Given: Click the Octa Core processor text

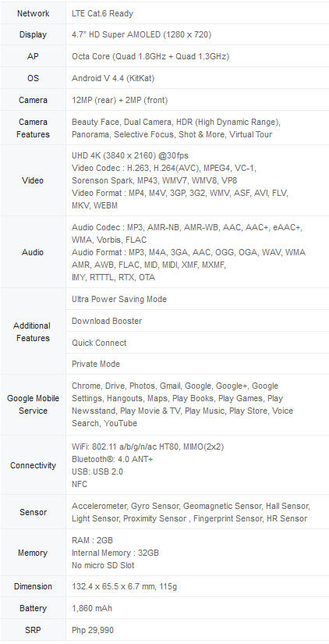Looking at the screenshot, I should click(150, 56).
